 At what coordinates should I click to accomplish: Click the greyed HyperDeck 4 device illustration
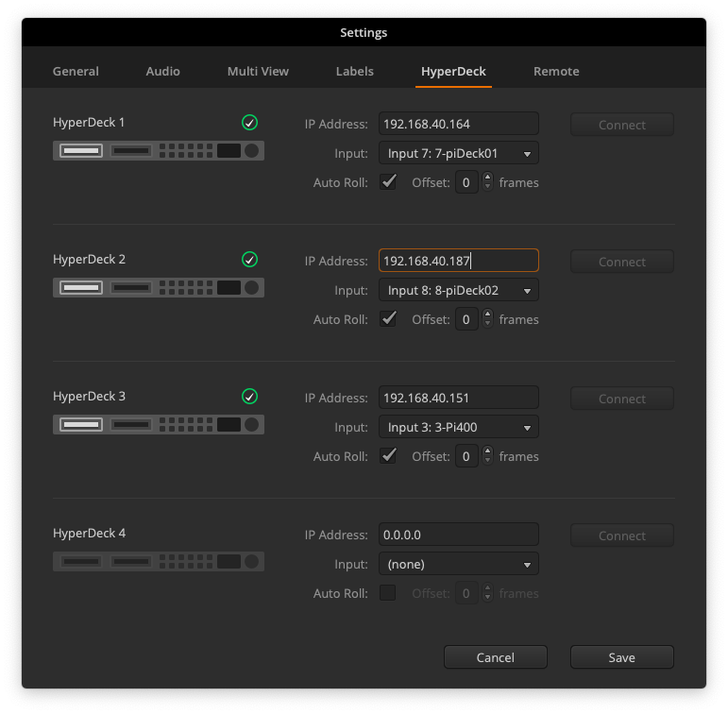[x=159, y=562]
